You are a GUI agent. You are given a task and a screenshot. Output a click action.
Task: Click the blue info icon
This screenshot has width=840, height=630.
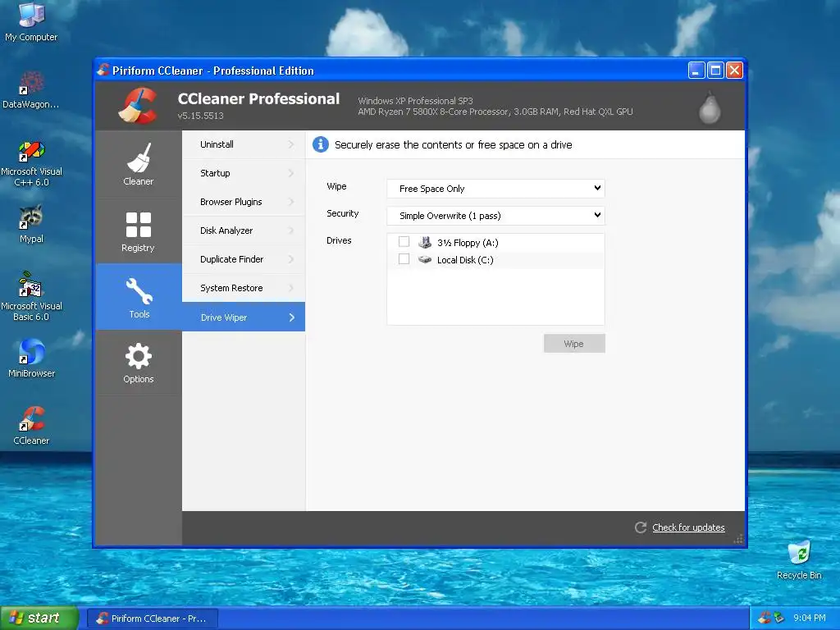point(321,144)
